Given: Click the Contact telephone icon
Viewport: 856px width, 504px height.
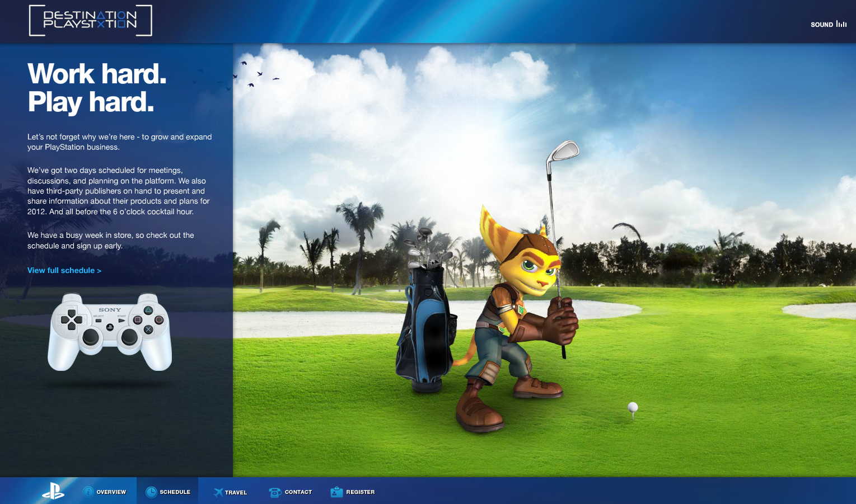Looking at the screenshot, I should [x=275, y=492].
